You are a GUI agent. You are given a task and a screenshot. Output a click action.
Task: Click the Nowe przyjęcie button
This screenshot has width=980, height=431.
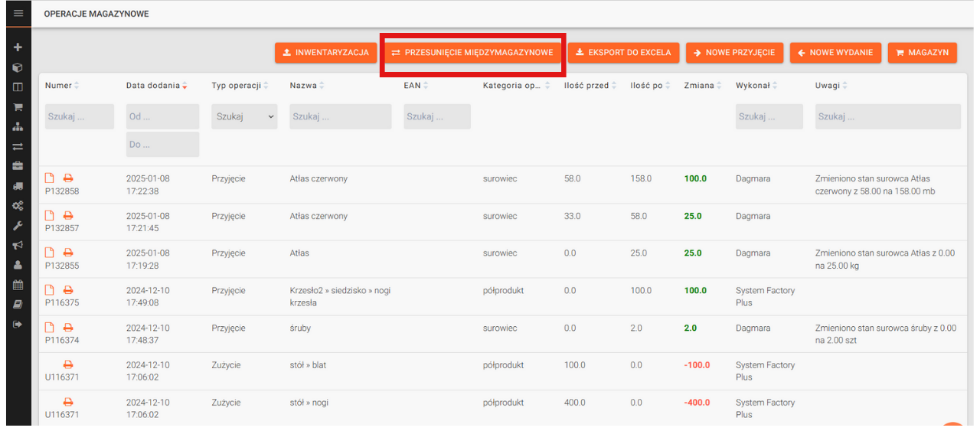(734, 53)
